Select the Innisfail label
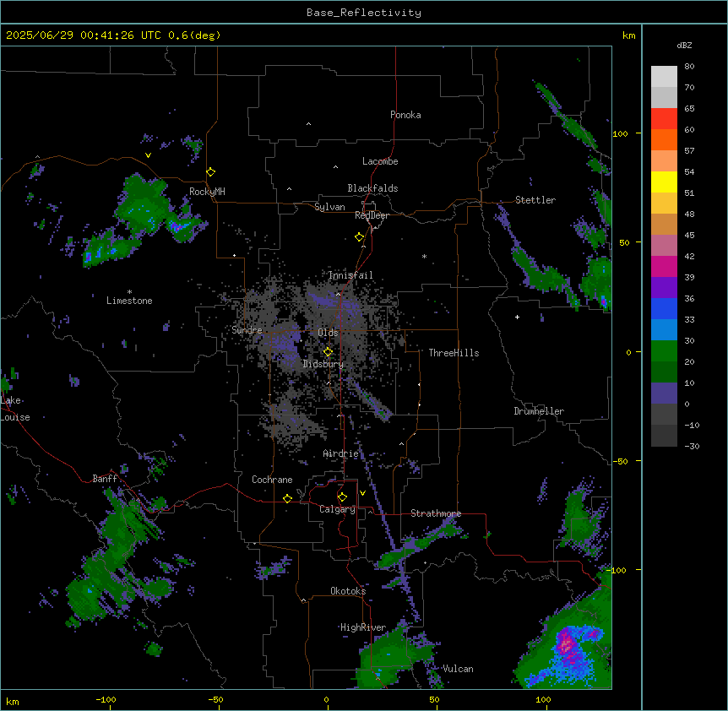Viewport: 728px width, 711px height. point(350,275)
